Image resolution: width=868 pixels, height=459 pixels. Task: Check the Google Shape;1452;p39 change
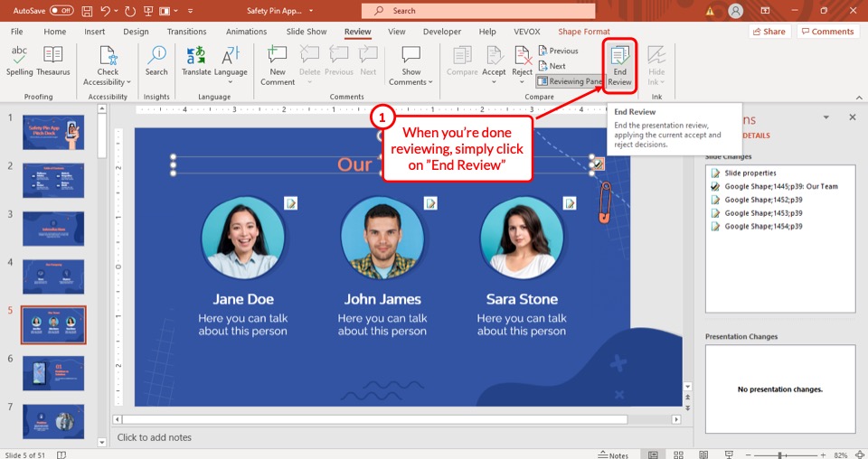click(715, 200)
